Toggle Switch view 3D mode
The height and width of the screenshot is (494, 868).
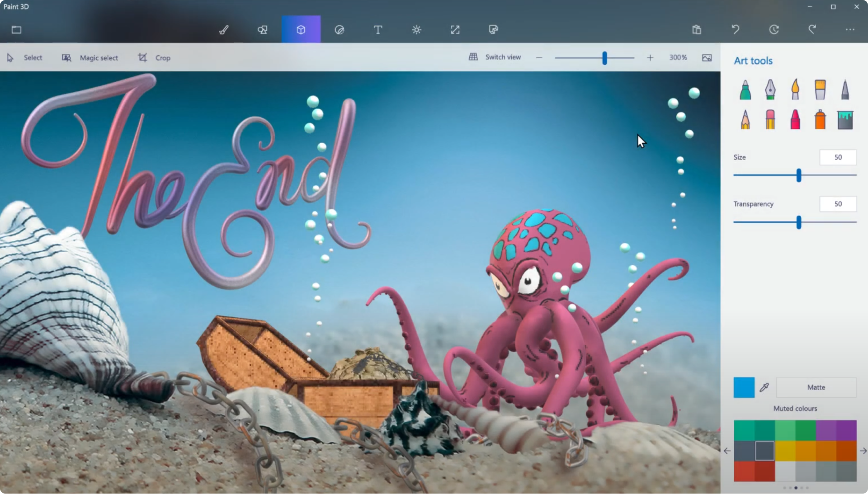click(x=495, y=57)
